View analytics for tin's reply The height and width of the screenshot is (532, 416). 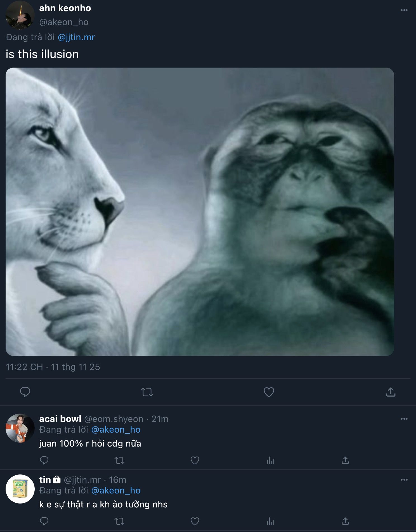[x=270, y=521]
